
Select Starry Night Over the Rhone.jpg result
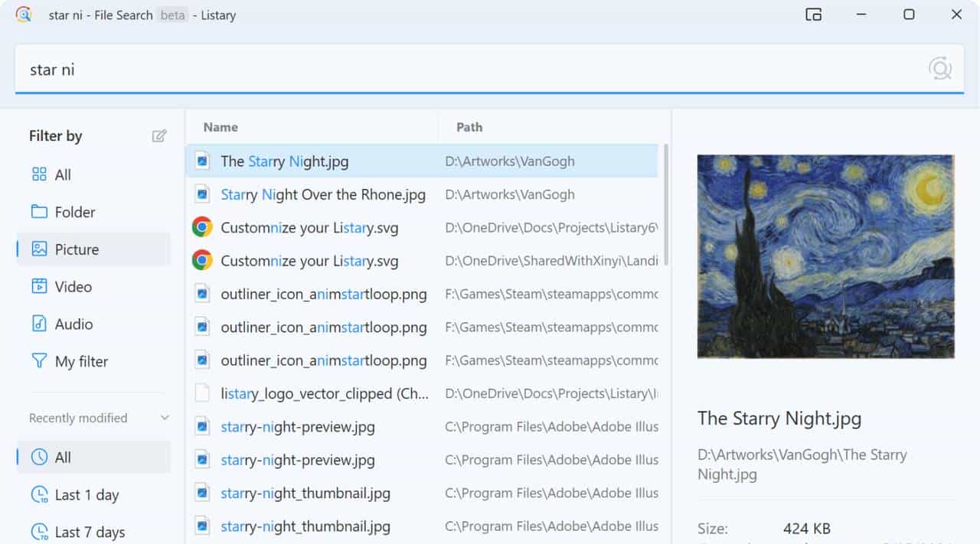322,194
